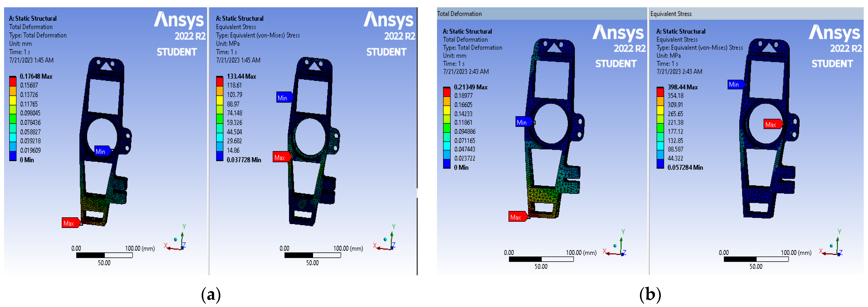The image size is (868, 307).
Task: Click the Min label in the 133.44 stress view
Action: (283, 98)
